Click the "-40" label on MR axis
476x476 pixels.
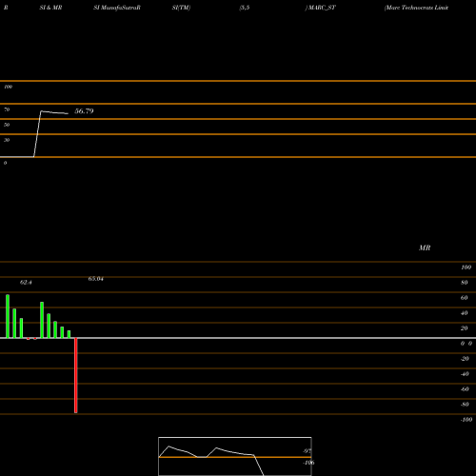pyautogui.click(x=465, y=374)
